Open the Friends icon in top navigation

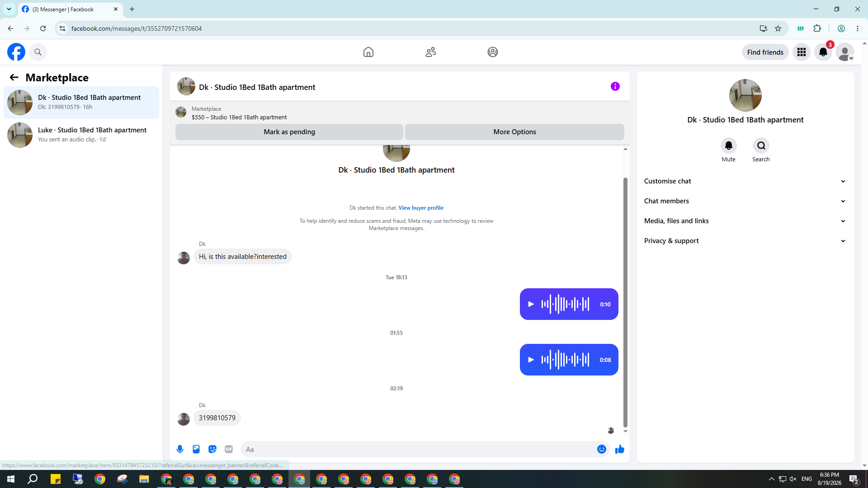click(431, 52)
